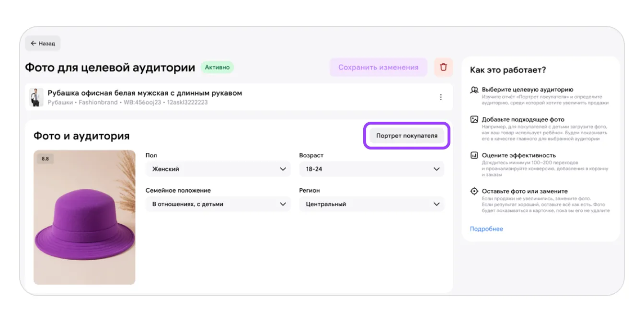Viewport: 644px width, 322px height.
Task: Click the audience icon beside Выберите целевую аудиторию
Action: [x=474, y=90]
